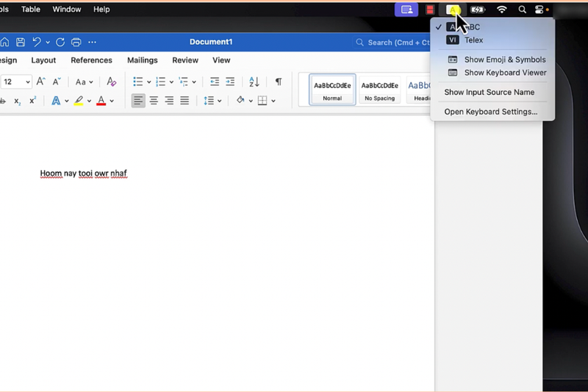
Task: Expand the bullet list style arrow
Action: tap(148, 82)
